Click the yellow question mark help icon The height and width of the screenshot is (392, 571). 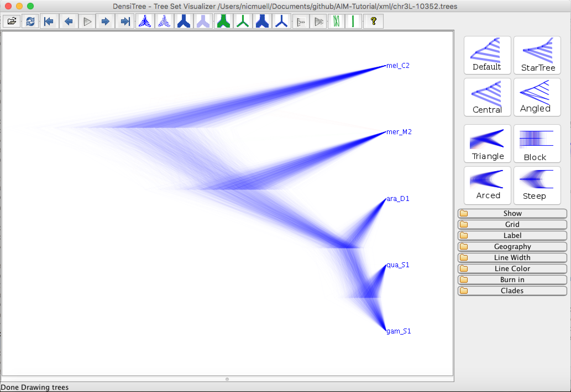[x=373, y=21]
